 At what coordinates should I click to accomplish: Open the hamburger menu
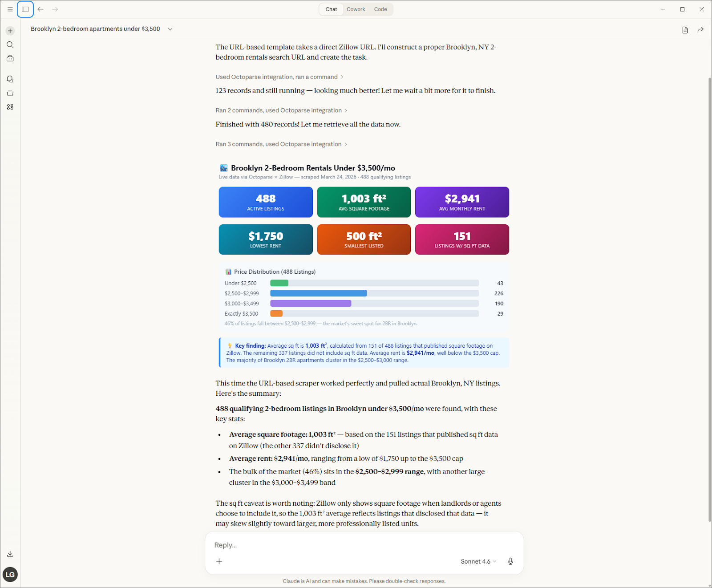click(10, 9)
